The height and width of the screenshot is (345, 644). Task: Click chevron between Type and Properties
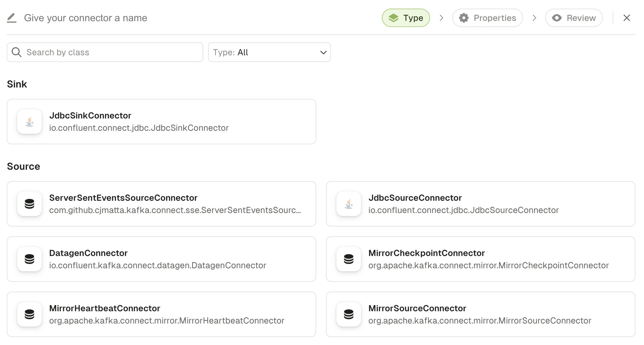coord(441,18)
